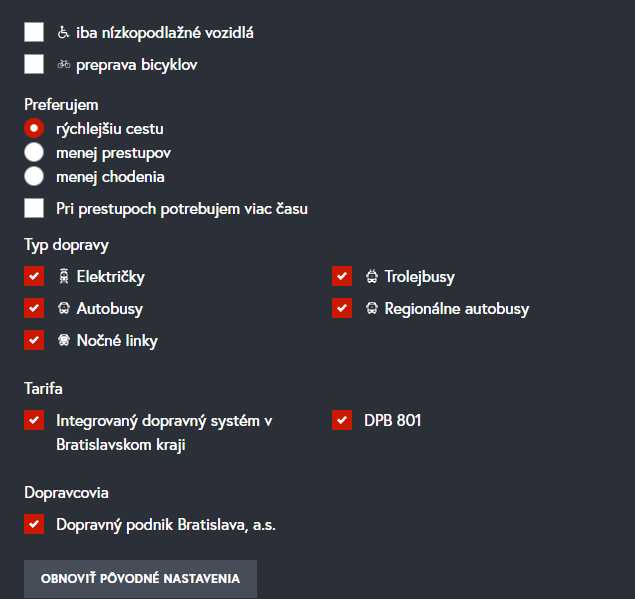Screen dimensions: 635x599
Task: Untick the Nočné linky checkbox
Action: pyautogui.click(x=34, y=340)
